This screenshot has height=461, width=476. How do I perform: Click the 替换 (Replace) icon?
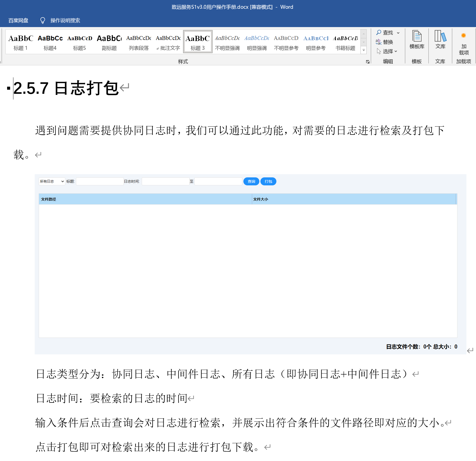(x=379, y=42)
